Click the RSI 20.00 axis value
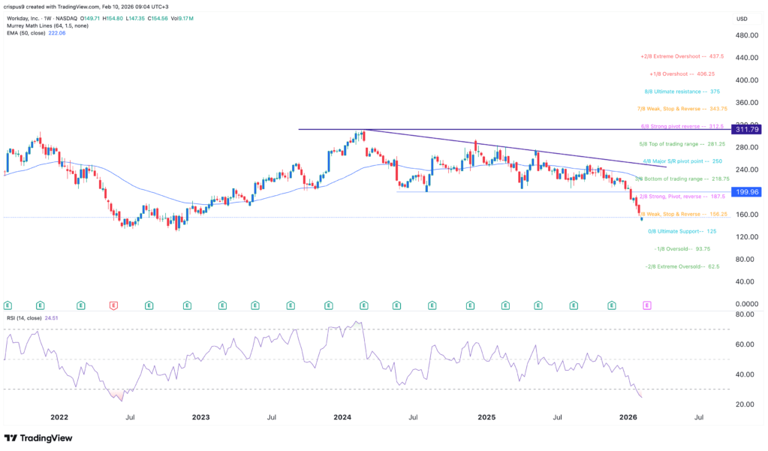This screenshot has width=768, height=451. pyautogui.click(x=744, y=404)
